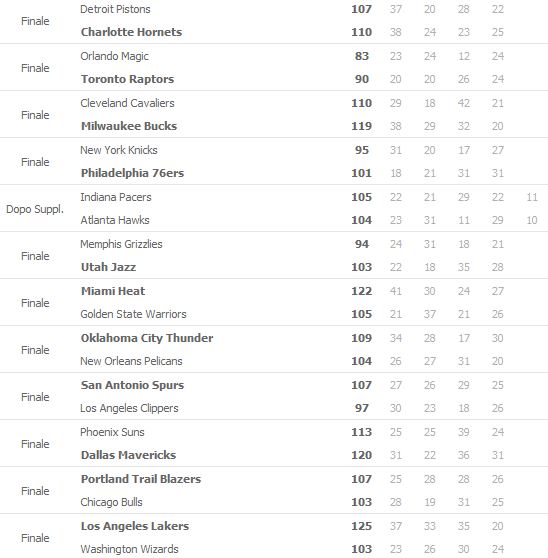
Task: Select Dallas Mavericks winning team
Action: tap(128, 455)
